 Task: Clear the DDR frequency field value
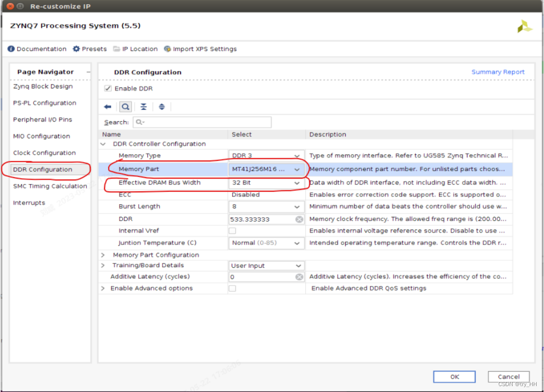tap(299, 219)
